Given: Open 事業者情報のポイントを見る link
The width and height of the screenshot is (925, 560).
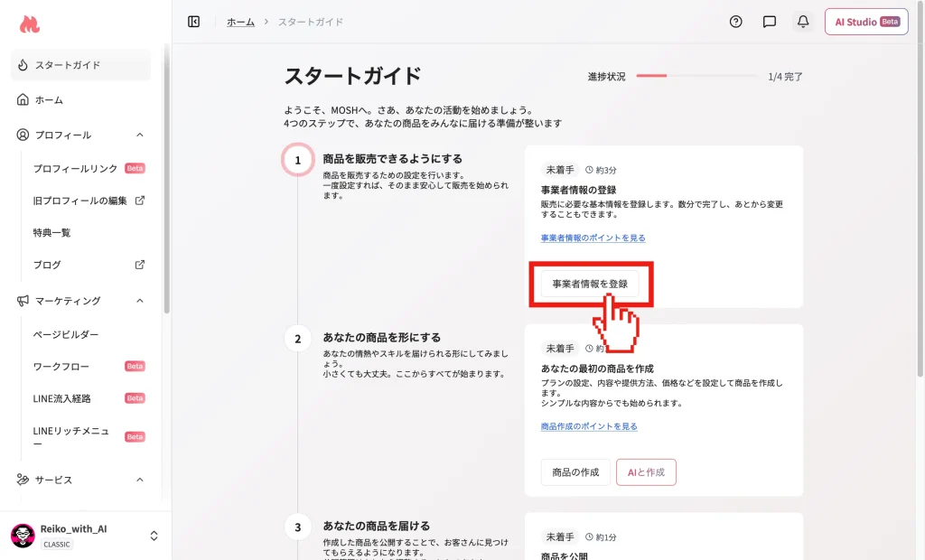Looking at the screenshot, I should [x=593, y=238].
